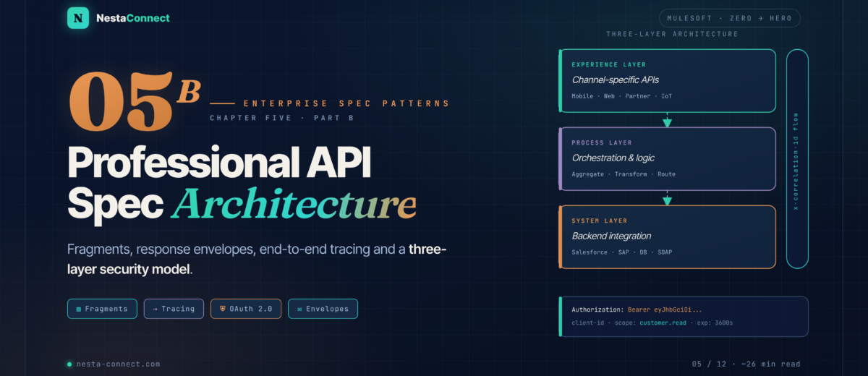Click the arrow between Experience and Process layers
This screenshot has width=868, height=376.
667,120
